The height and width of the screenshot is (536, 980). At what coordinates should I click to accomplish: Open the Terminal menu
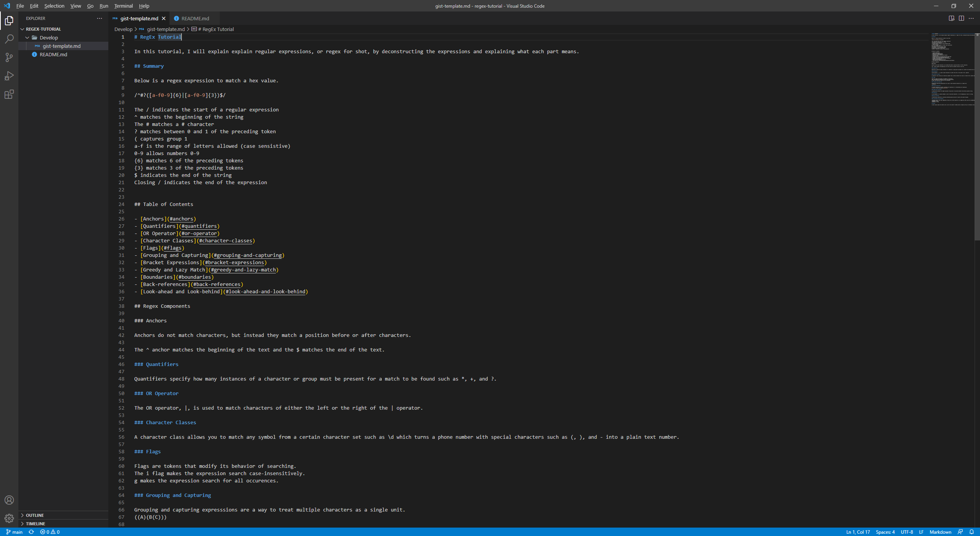(123, 6)
